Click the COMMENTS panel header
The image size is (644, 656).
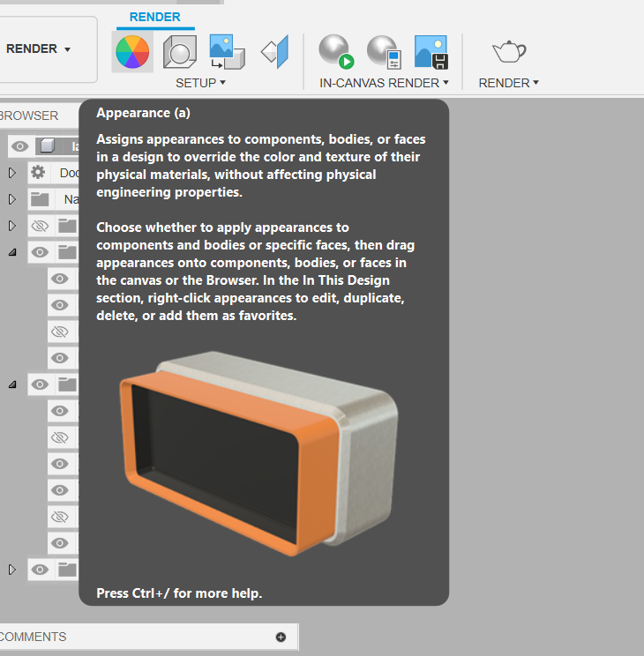pyautogui.click(x=148, y=637)
